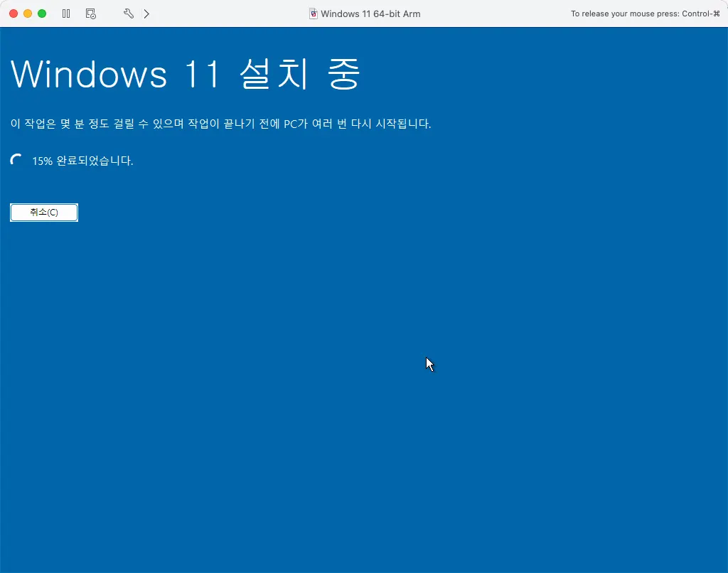This screenshot has height=573, width=728.
Task: Click the '15%' number in progress line
Action: (x=43, y=161)
